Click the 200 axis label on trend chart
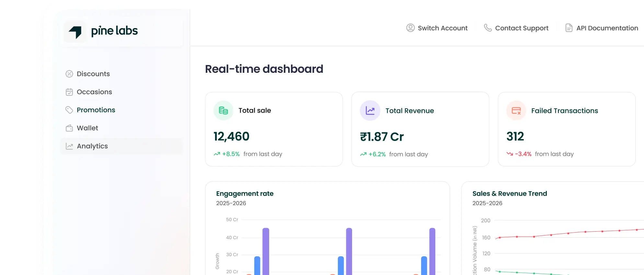 click(486, 221)
